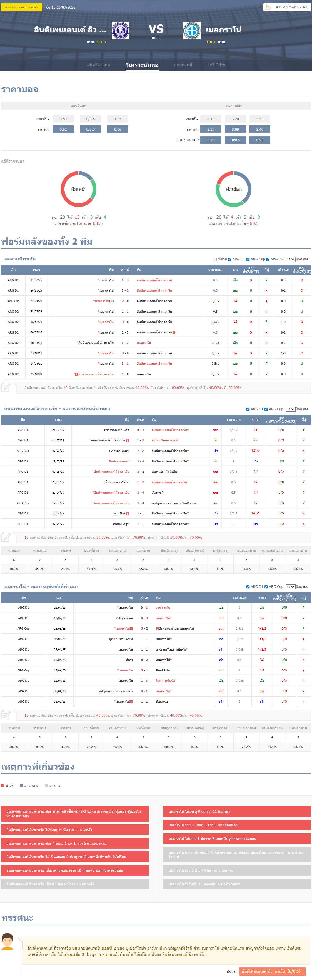Image resolution: width=312 pixels, height=980 pixels.
Task: Click the away team odds donut chart
Action: click(x=234, y=189)
